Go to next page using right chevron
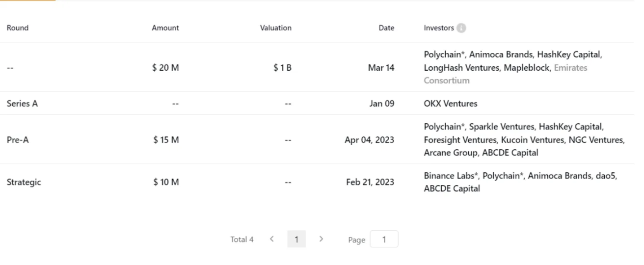The height and width of the screenshot is (265, 644). pos(321,239)
